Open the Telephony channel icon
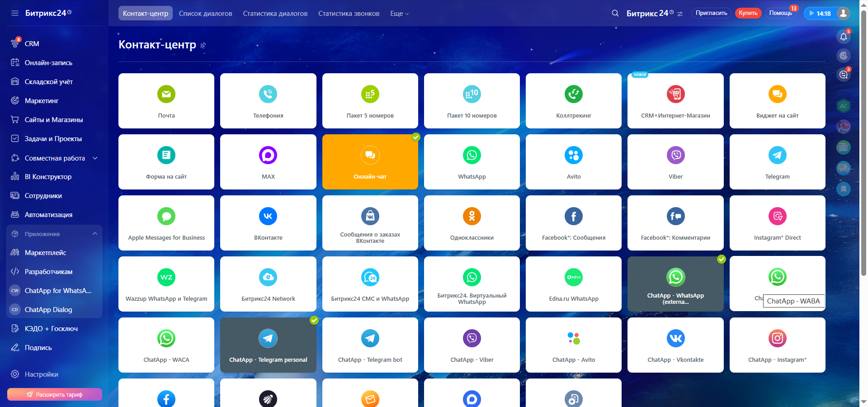 point(268,94)
